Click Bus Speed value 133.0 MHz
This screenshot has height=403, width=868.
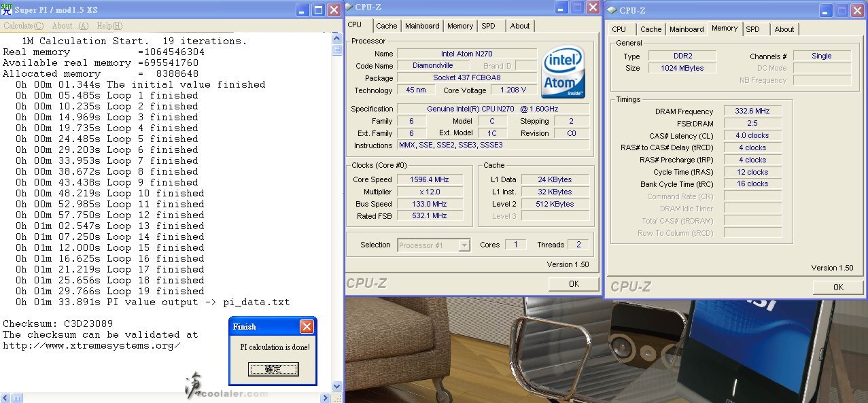coord(429,204)
